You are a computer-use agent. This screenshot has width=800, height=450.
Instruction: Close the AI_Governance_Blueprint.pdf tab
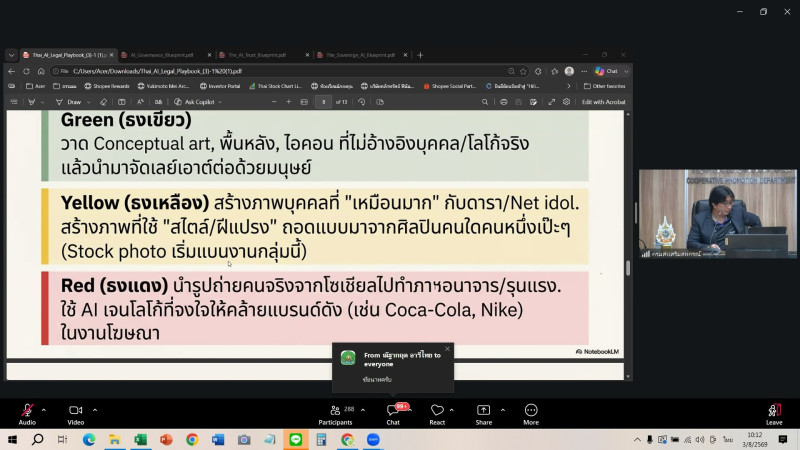click(x=209, y=55)
